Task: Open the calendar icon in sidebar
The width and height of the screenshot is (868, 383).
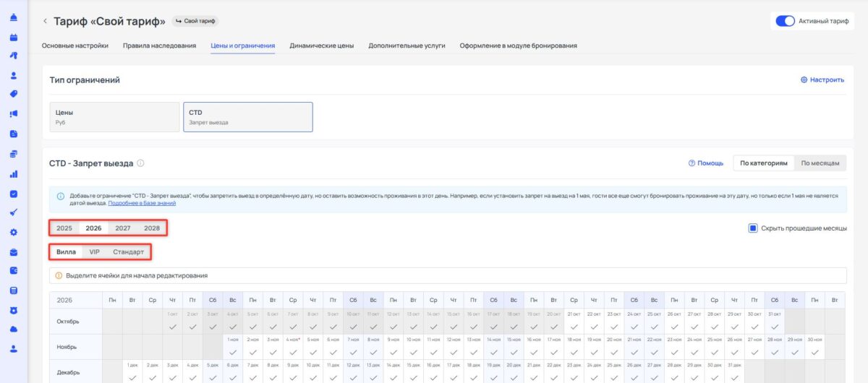Action: [x=14, y=36]
